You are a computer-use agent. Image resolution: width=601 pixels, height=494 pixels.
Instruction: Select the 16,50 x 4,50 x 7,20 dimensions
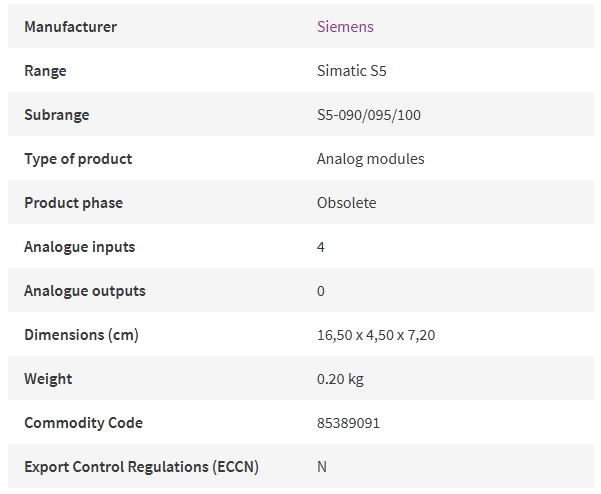point(376,335)
